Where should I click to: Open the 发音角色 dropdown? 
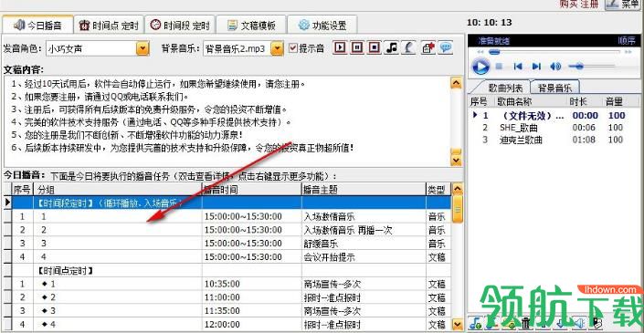[x=143, y=48]
